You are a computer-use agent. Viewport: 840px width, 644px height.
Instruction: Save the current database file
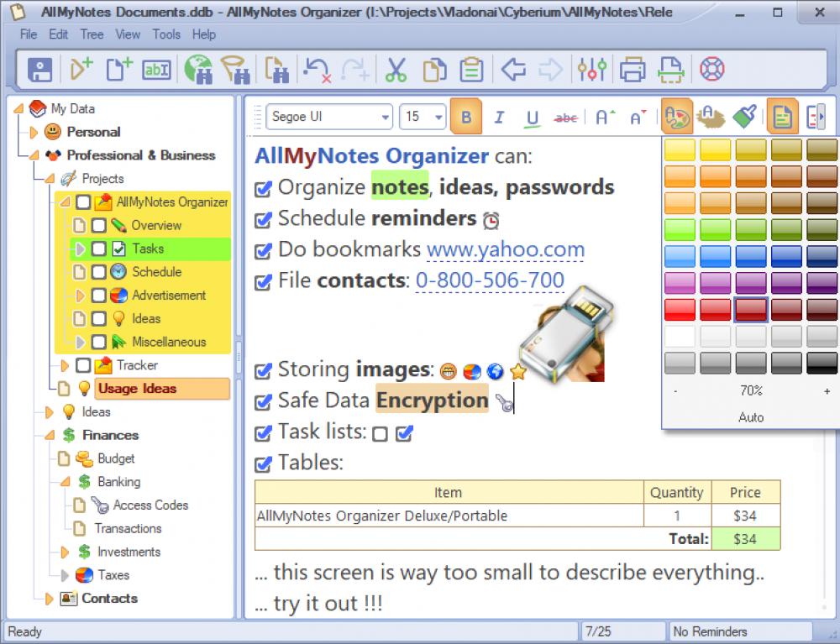(39, 70)
